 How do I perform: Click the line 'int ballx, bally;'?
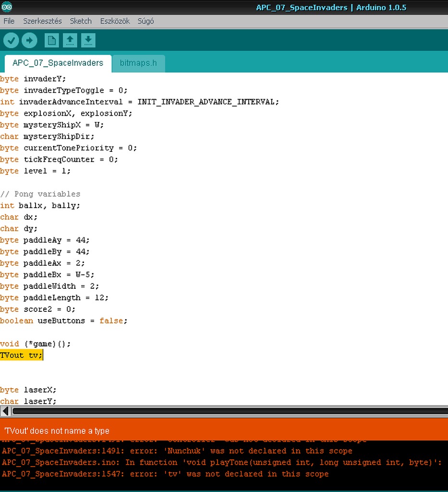(40, 206)
